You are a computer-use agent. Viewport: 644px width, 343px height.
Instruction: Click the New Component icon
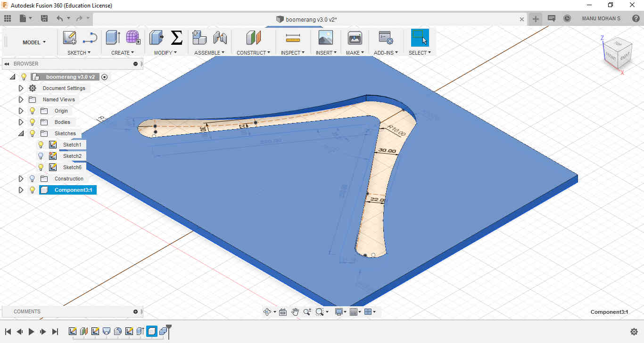(200, 38)
